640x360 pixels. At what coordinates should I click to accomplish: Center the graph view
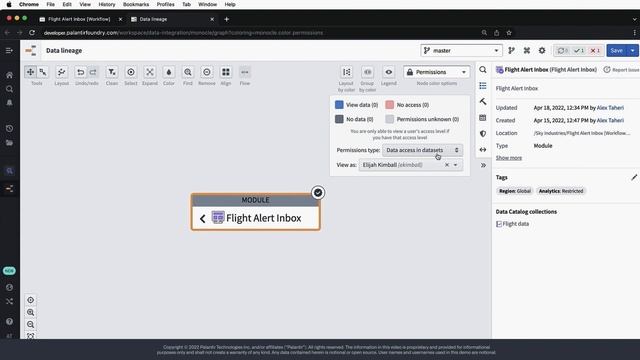tap(31, 300)
